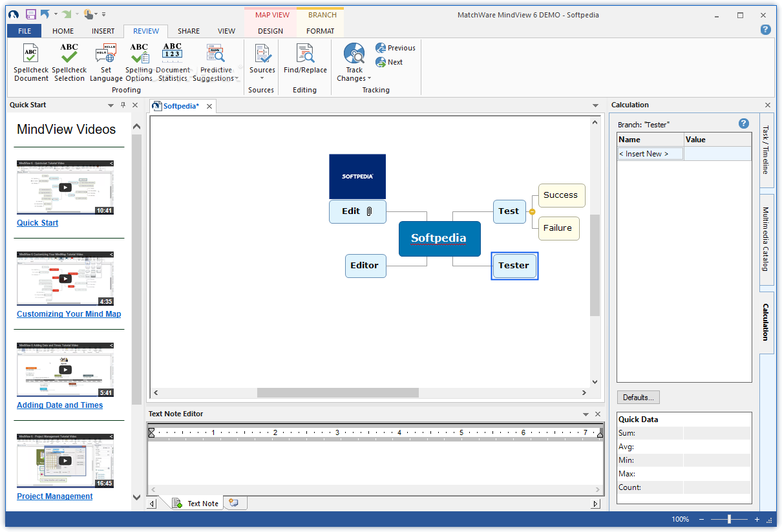
Task: Collapse Test branch sub-branches
Action: tap(532, 212)
